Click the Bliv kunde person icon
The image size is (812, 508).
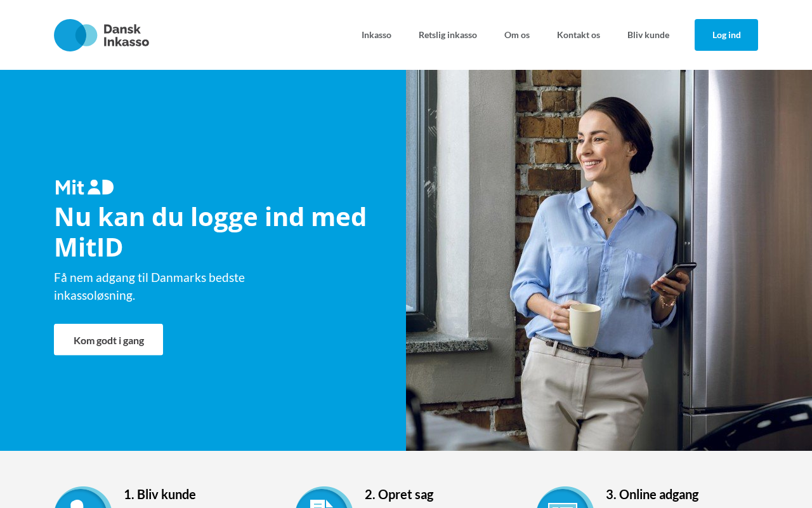[x=83, y=497]
